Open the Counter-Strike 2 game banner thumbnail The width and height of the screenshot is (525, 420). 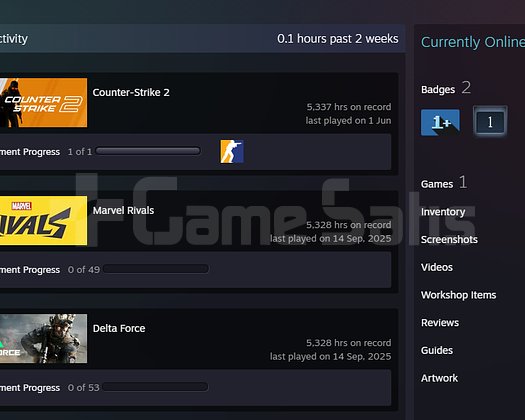[44, 102]
